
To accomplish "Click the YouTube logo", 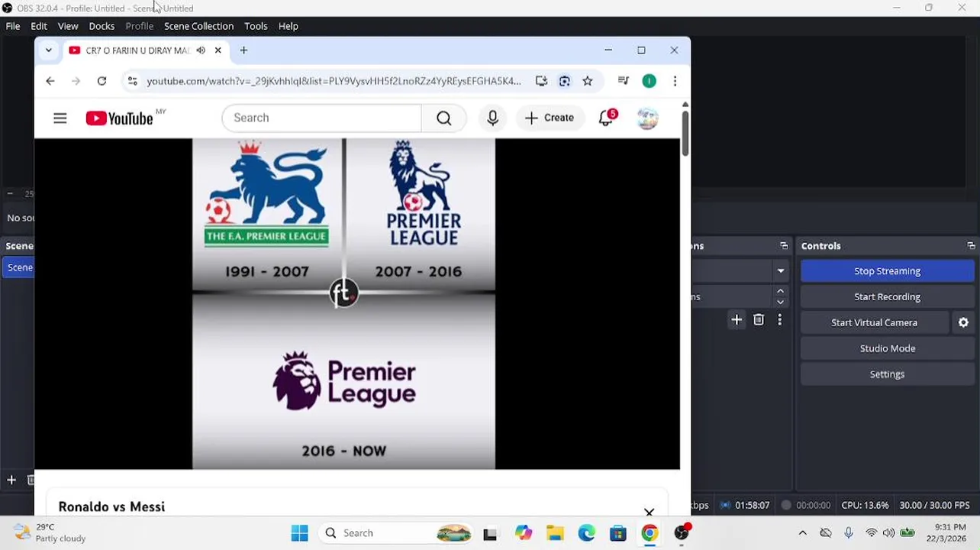I will point(120,118).
